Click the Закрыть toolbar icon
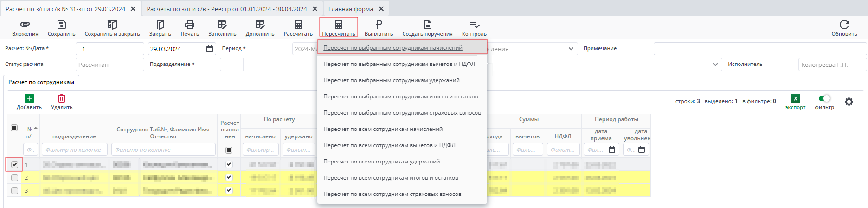868x208 pixels. [160, 24]
